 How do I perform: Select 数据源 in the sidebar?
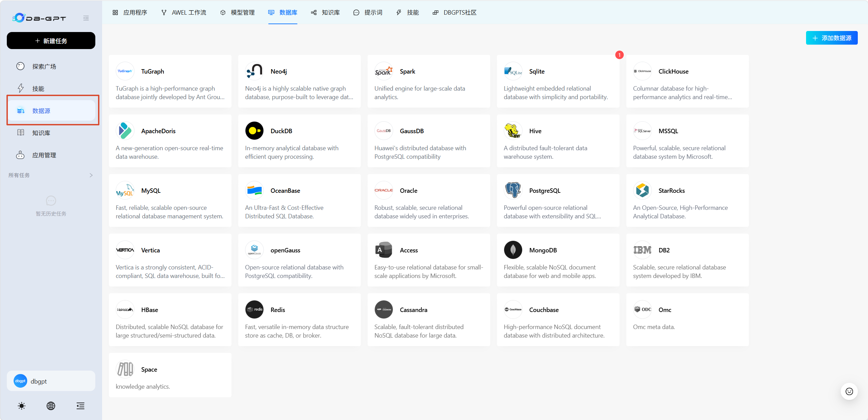point(51,111)
